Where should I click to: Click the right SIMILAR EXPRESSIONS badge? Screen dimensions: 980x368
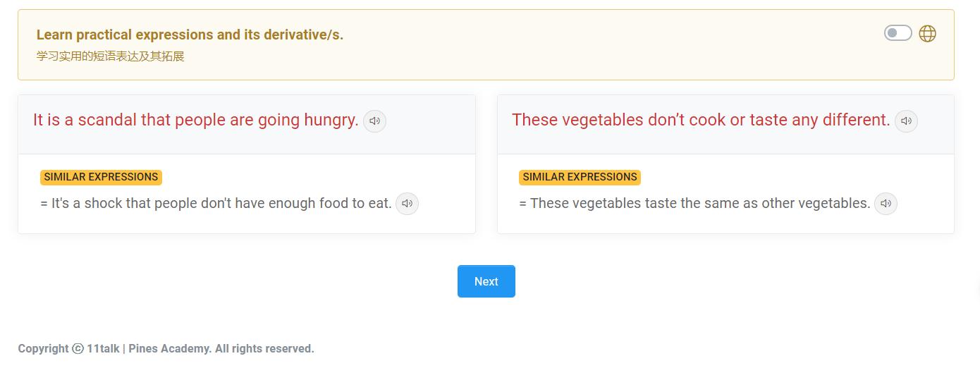coord(580,177)
